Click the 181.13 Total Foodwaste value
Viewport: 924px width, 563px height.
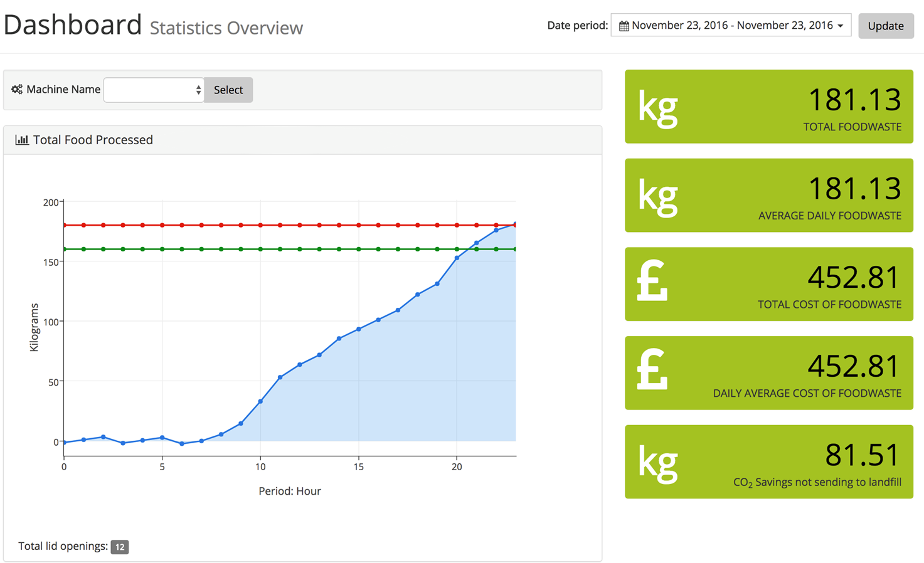(854, 100)
